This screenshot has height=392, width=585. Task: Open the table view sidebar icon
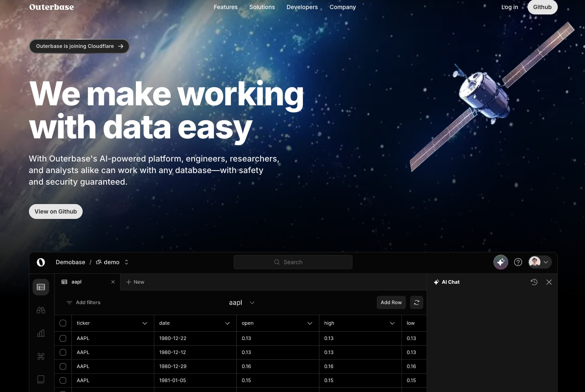point(41,287)
